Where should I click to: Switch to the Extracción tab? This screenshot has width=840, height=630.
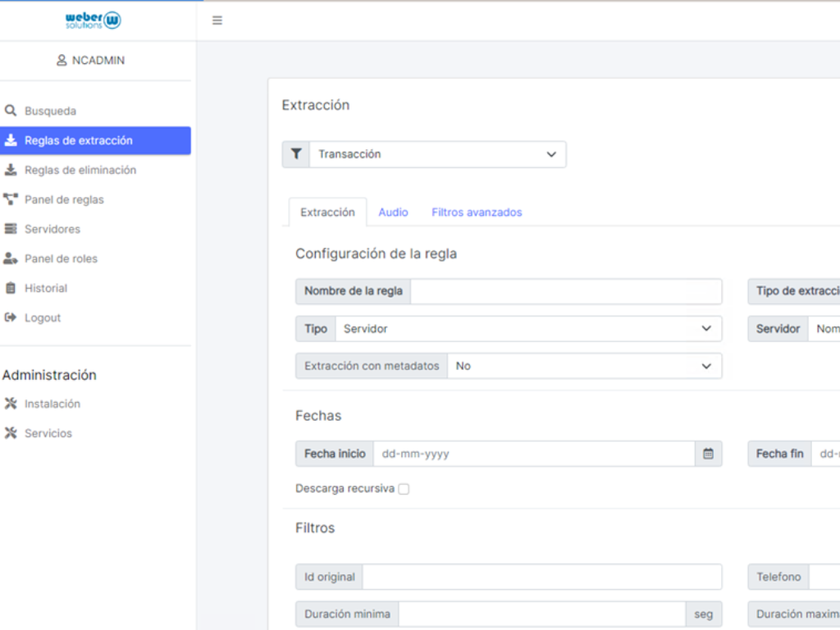[x=328, y=212]
